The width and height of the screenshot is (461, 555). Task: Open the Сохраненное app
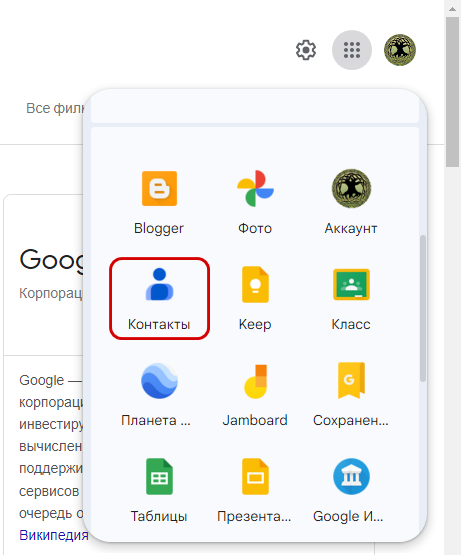click(x=351, y=394)
